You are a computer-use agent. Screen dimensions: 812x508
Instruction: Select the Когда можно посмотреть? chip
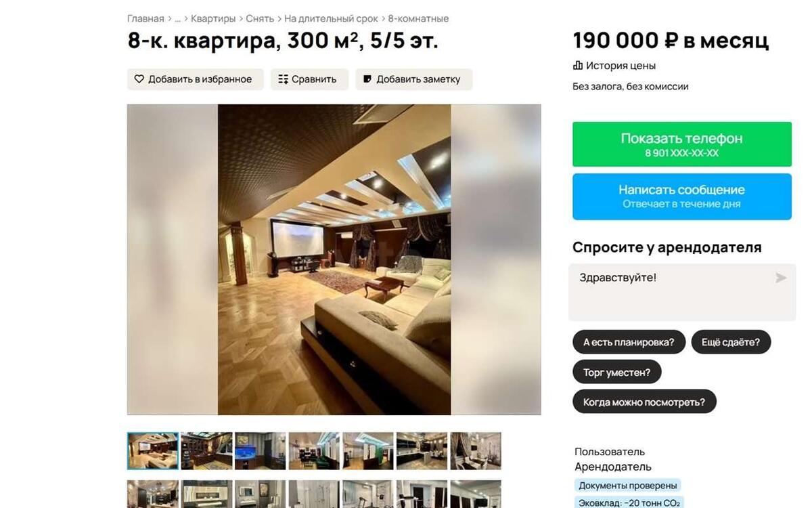(x=644, y=402)
